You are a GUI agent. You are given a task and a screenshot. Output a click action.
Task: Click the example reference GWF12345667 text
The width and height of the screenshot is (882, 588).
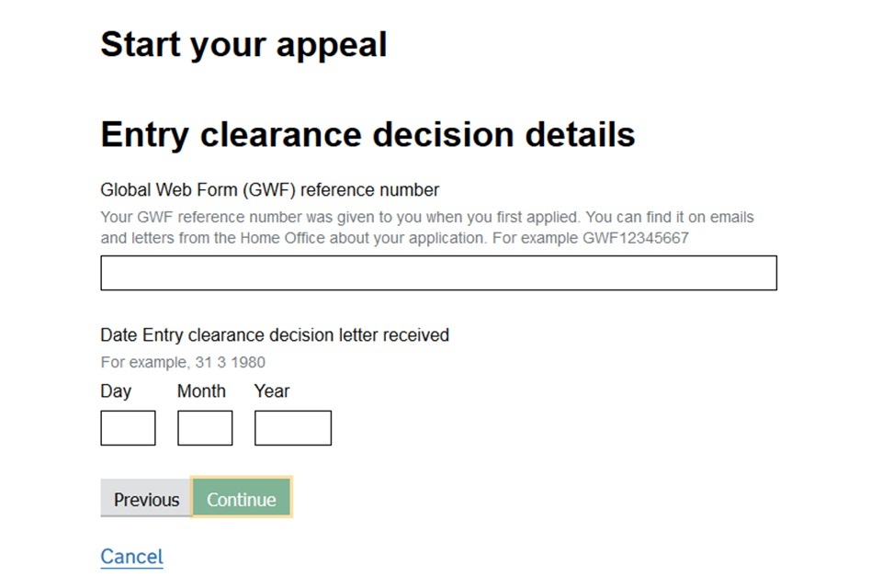[x=636, y=238]
